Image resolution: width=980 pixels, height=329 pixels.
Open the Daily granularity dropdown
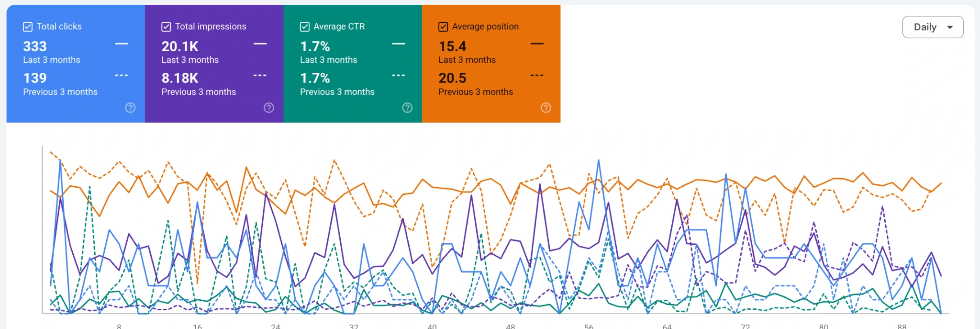click(x=933, y=27)
